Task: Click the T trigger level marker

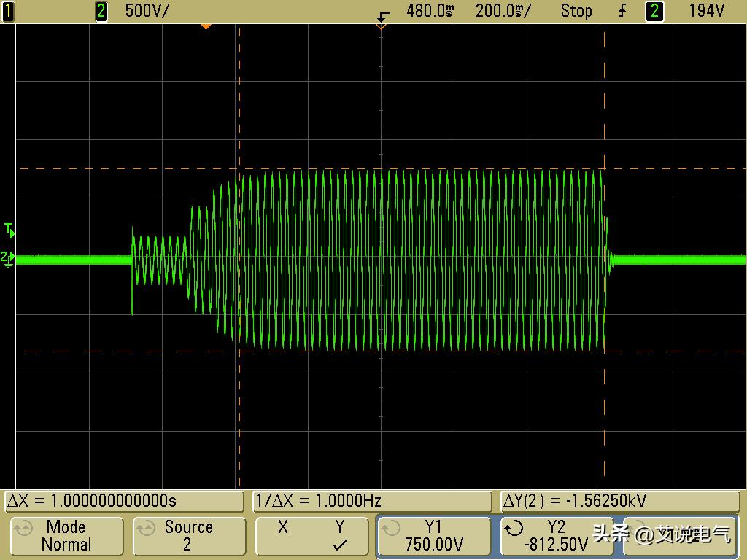Action: tap(9, 230)
